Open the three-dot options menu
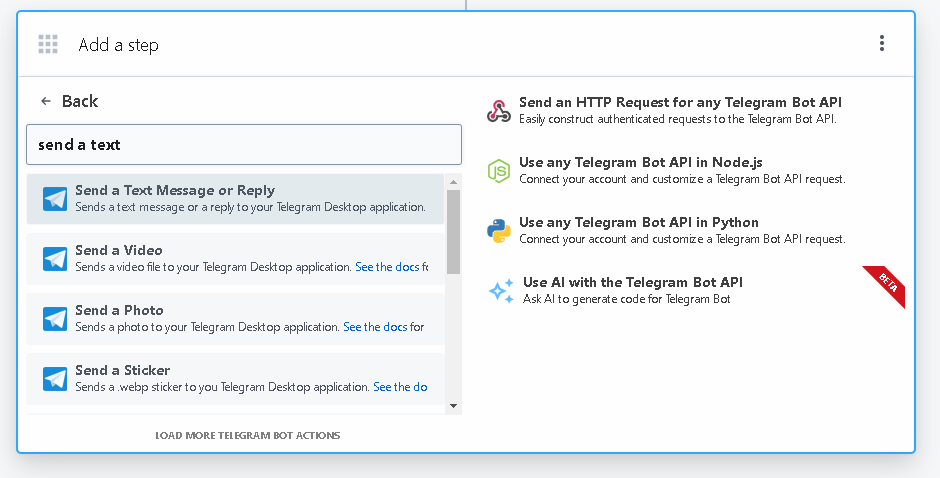940x478 pixels. point(881,43)
